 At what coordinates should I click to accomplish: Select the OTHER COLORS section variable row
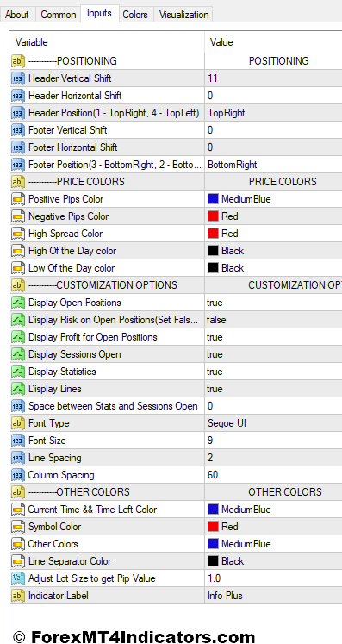pos(176,492)
